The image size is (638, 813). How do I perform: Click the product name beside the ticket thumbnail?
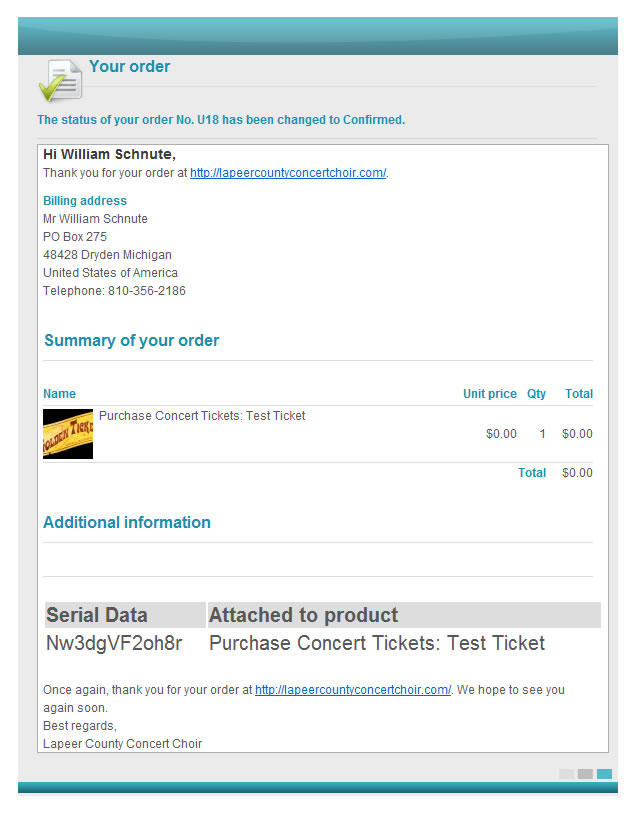click(x=202, y=416)
